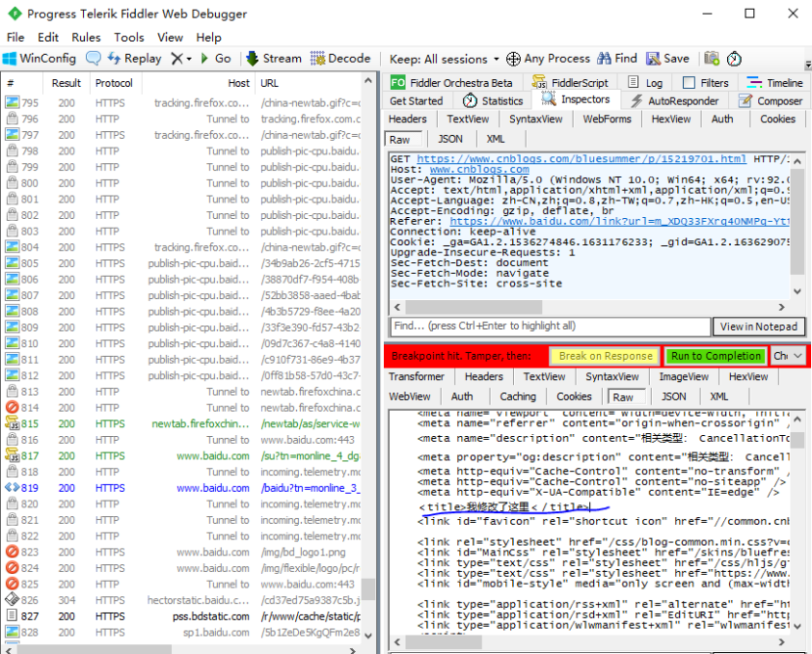Image resolution: width=812 pixels, height=654 pixels.
Task: Save sessions with the Save icon
Action: point(667,59)
